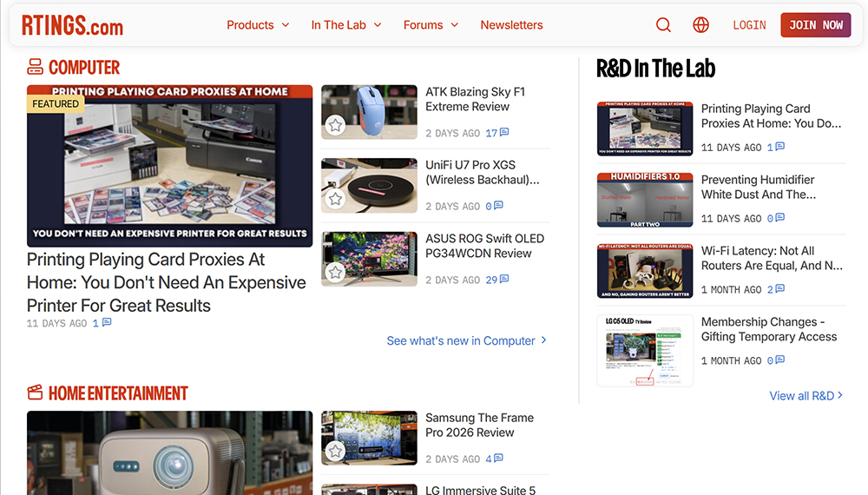Viewport: 868px width, 495px height.
Task: Open the UniFi access point thumbnail
Action: [369, 186]
